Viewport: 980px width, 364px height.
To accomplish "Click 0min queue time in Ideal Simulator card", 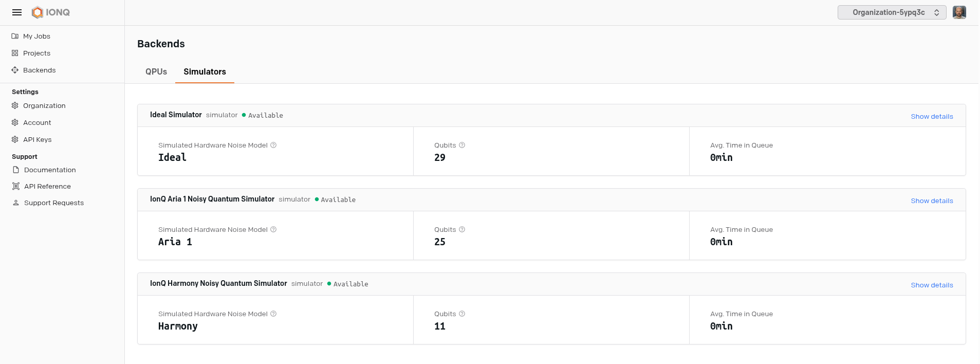I will click(722, 157).
